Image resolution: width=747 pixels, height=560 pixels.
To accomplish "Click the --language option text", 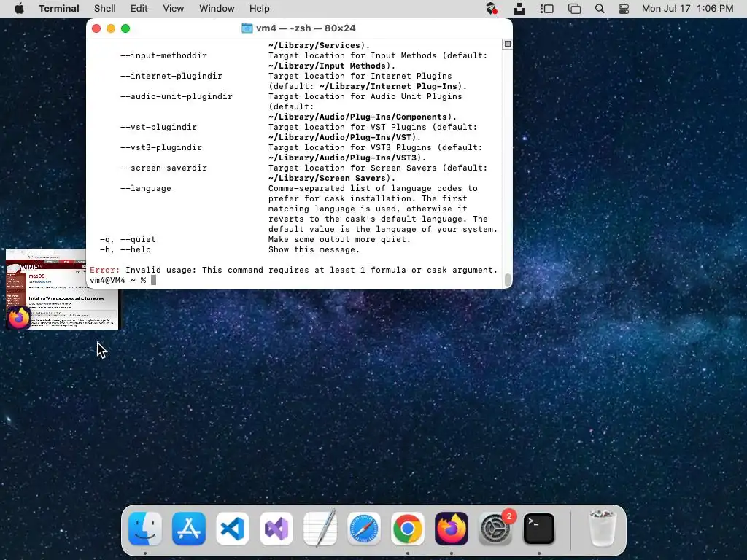I will click(x=145, y=189).
